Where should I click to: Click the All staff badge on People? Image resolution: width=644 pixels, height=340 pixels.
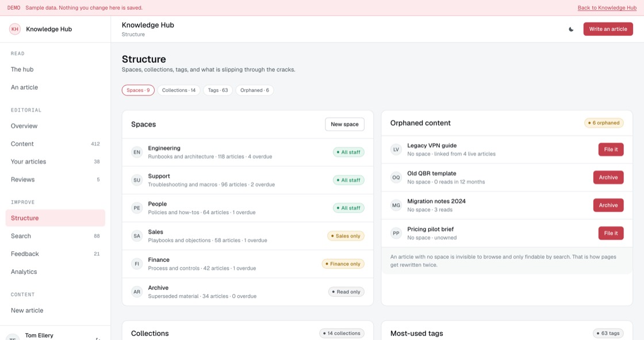click(348, 208)
